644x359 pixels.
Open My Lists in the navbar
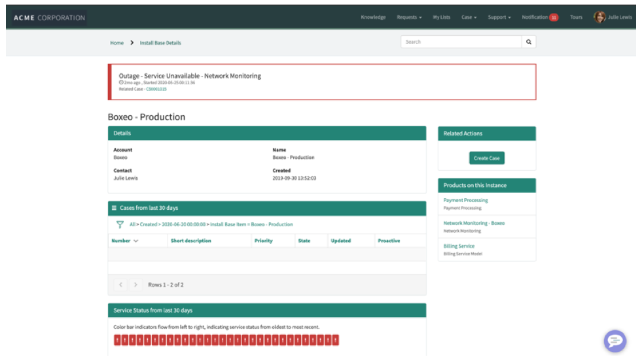pyautogui.click(x=441, y=17)
